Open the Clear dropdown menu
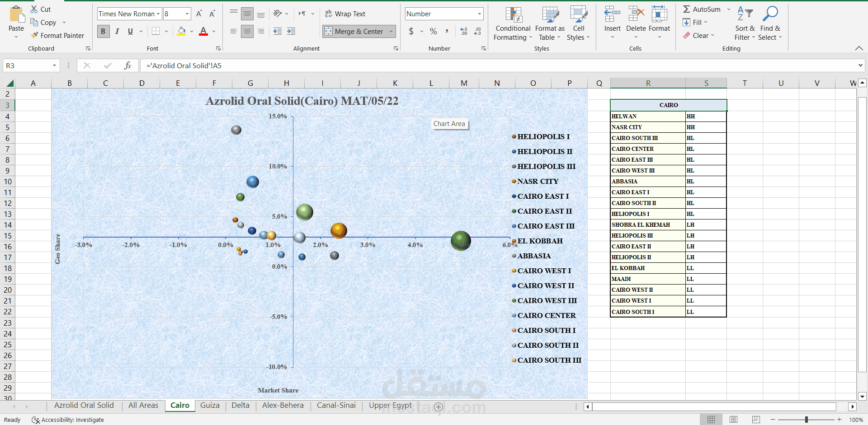Image resolution: width=868 pixels, height=425 pixels. coord(699,35)
